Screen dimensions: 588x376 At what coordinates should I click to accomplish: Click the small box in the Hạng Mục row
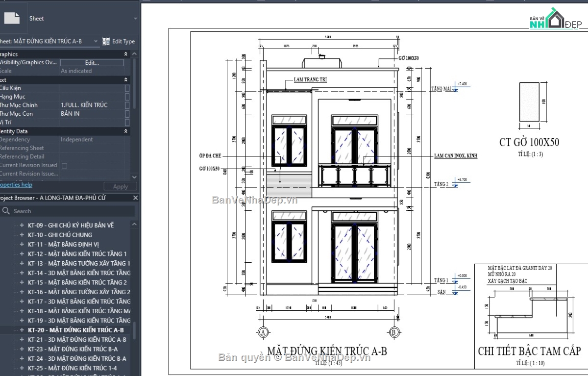(x=127, y=97)
